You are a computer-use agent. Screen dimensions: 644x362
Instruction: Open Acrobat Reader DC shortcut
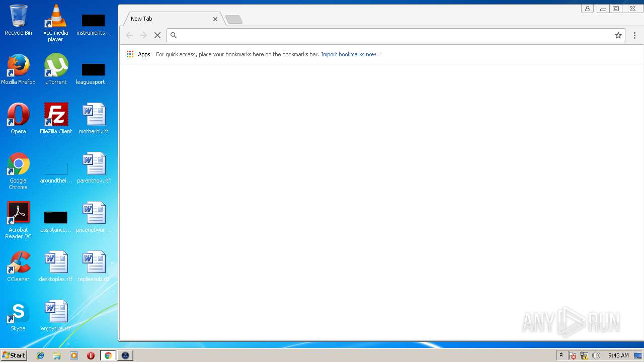click(x=18, y=220)
